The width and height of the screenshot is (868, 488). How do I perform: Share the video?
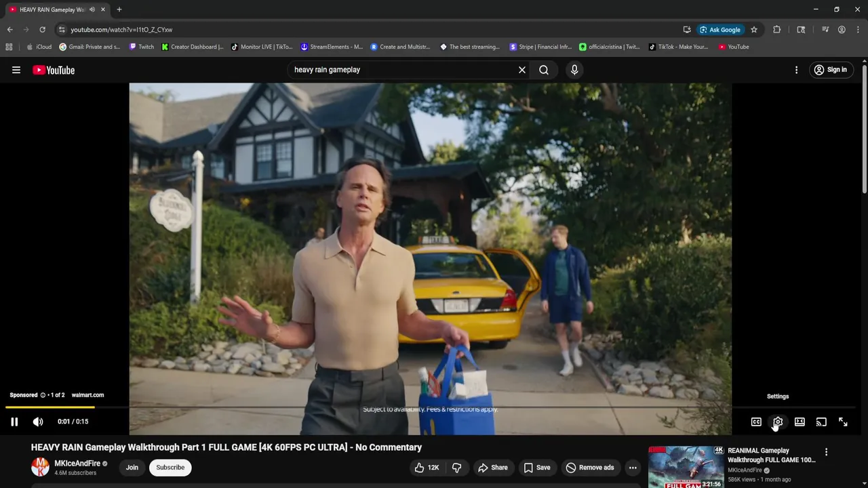click(493, 467)
